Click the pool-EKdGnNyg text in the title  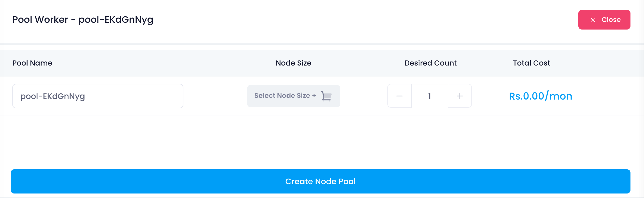(x=116, y=20)
